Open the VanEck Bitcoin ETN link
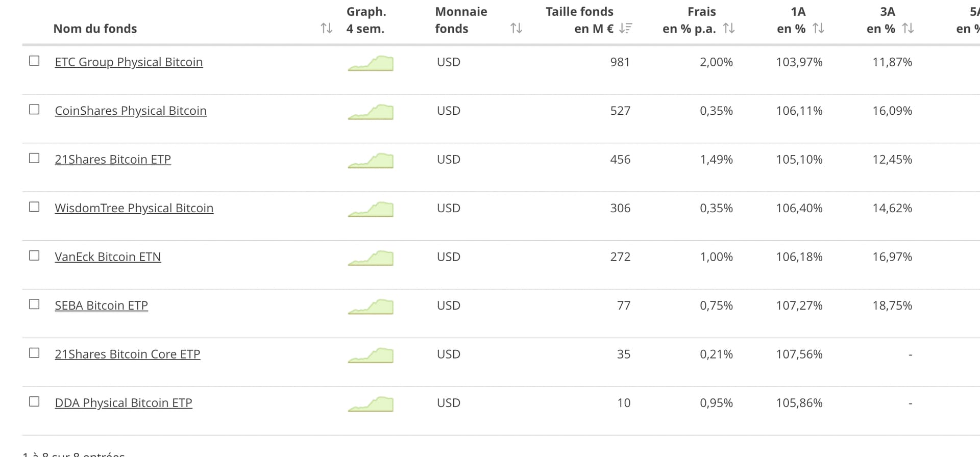Viewport: 980px width, 457px height. pyautogui.click(x=108, y=257)
